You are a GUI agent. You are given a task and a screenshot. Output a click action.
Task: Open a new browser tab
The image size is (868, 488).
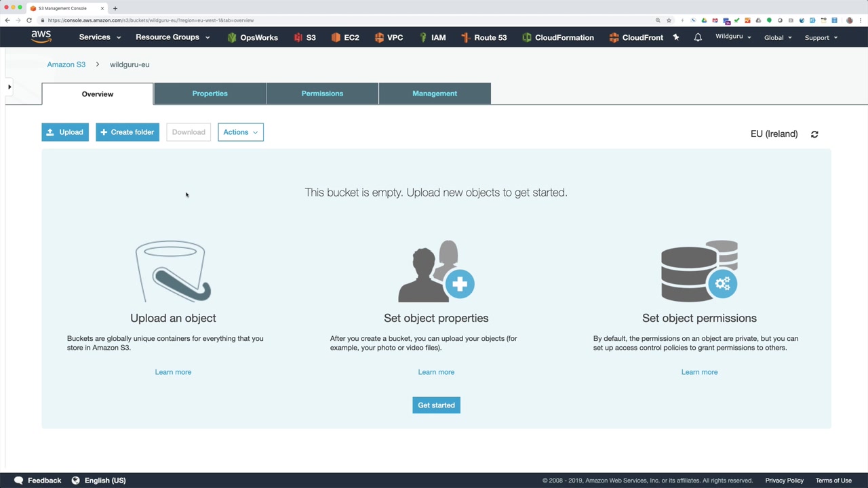tap(115, 8)
